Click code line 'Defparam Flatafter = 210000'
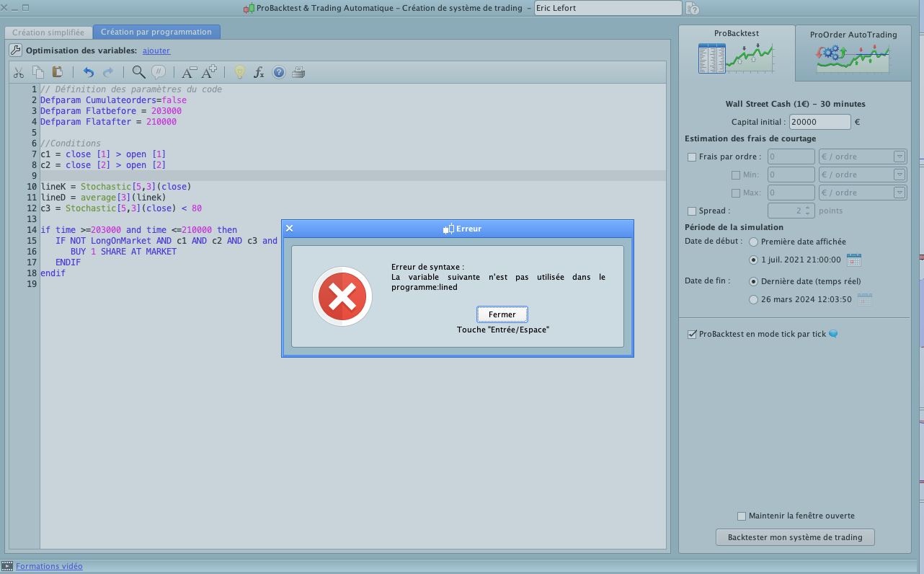Screen dimensions: 924x574 [x=109, y=122]
